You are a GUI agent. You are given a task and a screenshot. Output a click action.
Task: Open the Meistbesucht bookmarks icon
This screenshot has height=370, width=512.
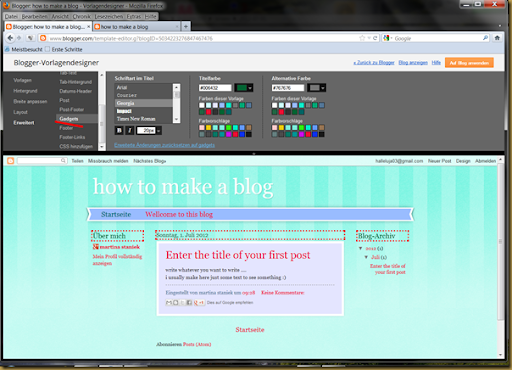pyautogui.click(x=7, y=49)
